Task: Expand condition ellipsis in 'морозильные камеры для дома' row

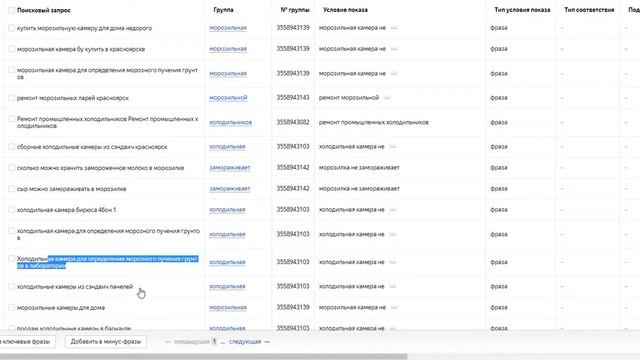Action: [x=394, y=307]
